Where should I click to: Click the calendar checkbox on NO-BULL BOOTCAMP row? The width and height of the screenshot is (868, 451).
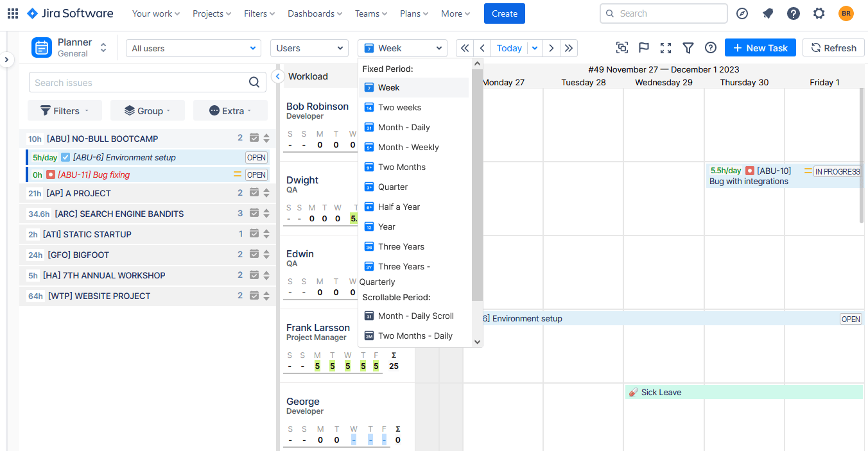click(x=253, y=137)
